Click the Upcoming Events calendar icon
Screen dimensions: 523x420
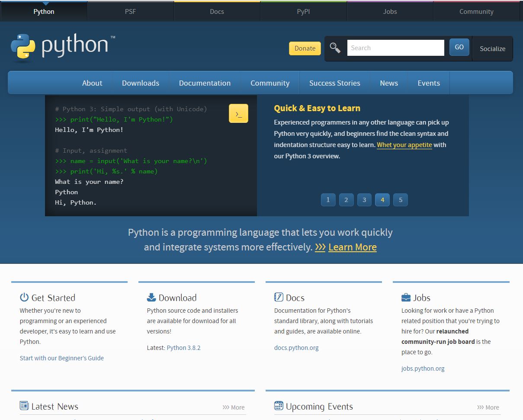pyautogui.click(x=279, y=406)
